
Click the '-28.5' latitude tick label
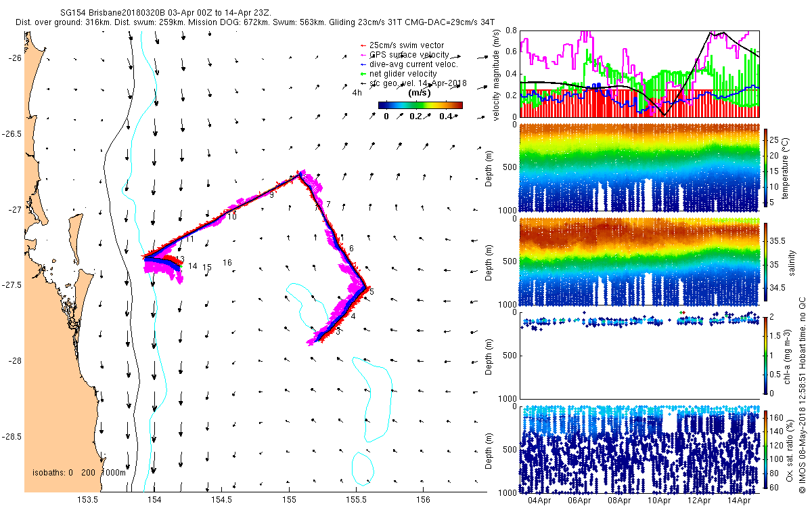click(12, 437)
